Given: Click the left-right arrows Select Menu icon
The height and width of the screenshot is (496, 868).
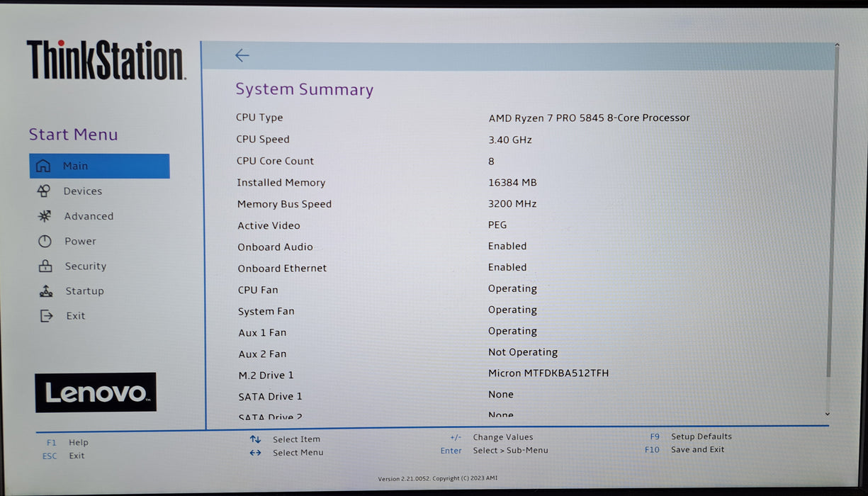Looking at the screenshot, I should (x=256, y=453).
